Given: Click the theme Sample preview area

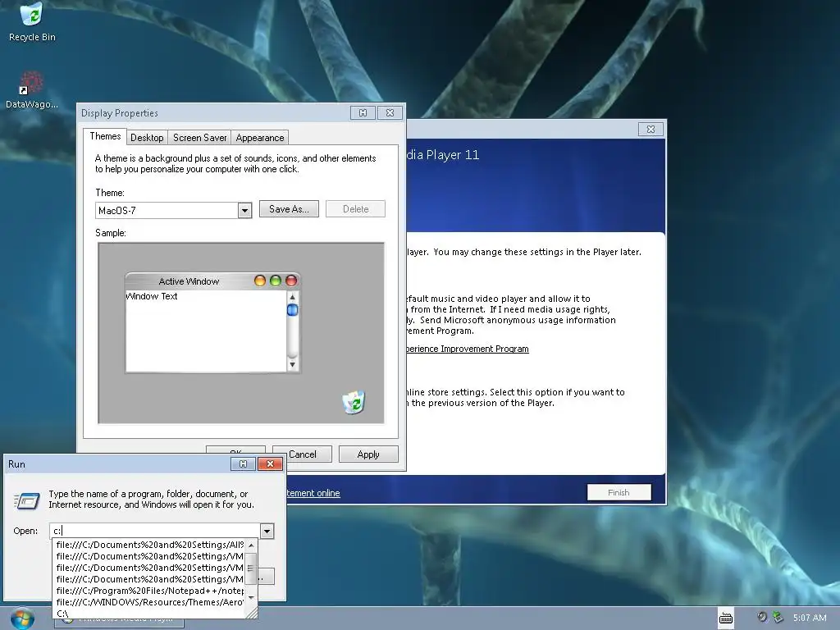Looking at the screenshot, I should coord(241,333).
